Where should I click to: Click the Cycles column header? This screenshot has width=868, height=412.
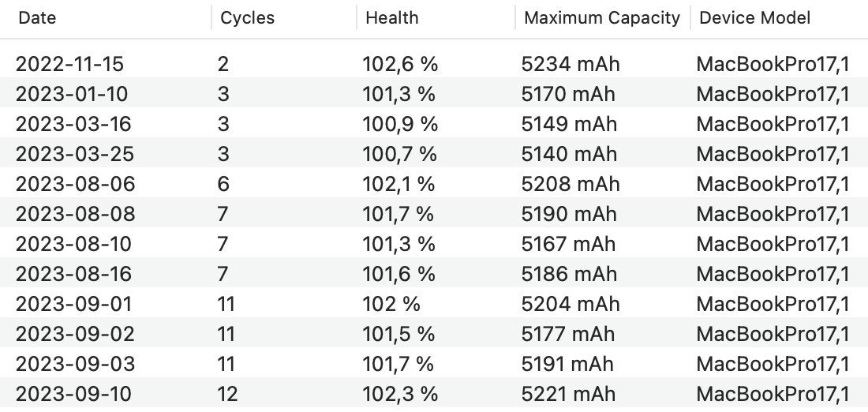pyautogui.click(x=247, y=17)
